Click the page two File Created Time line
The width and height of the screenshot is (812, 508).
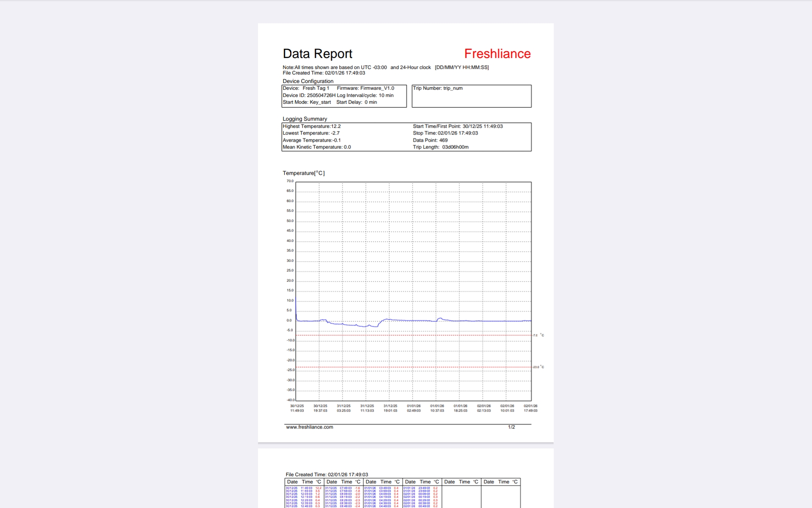[x=326, y=475]
